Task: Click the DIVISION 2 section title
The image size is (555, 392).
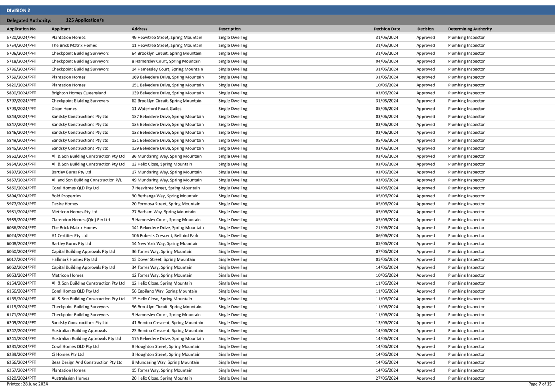Action: [18, 10]
